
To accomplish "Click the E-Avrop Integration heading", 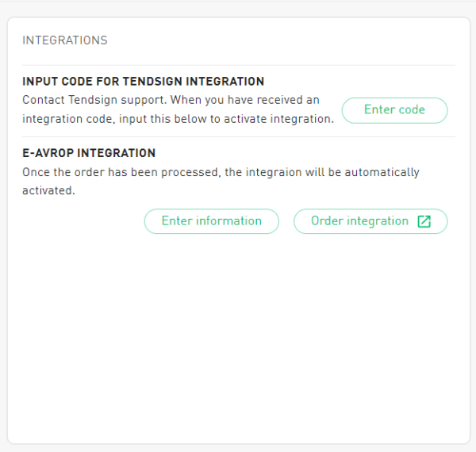I will [x=89, y=153].
